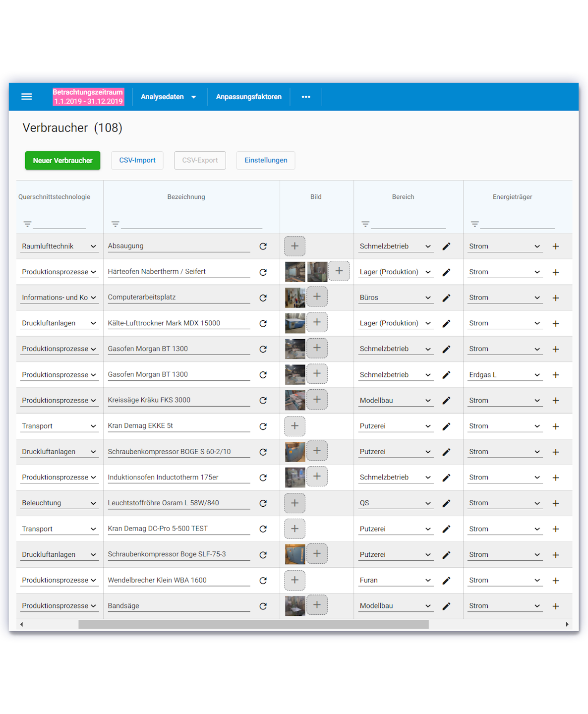Screen dimensions: 588x714
Task: Open thumbnail of Kälte-Lufttrockner Mark MDX
Action: [295, 323]
